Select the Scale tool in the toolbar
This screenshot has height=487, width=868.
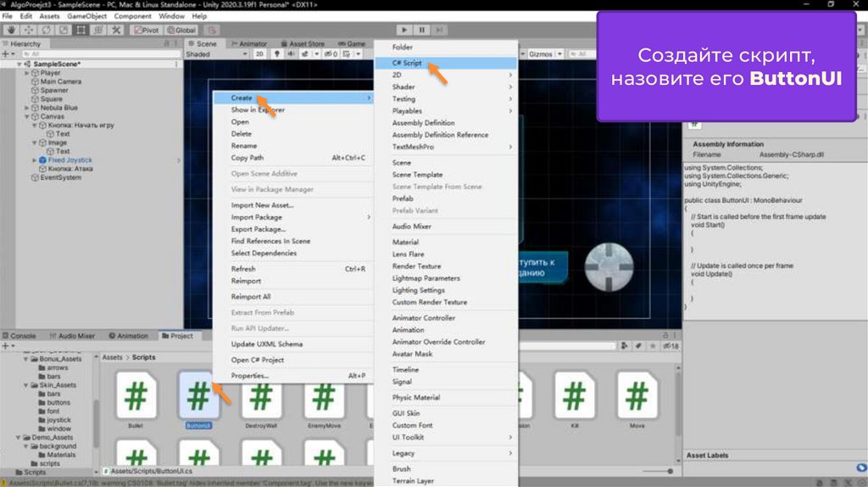(64, 30)
